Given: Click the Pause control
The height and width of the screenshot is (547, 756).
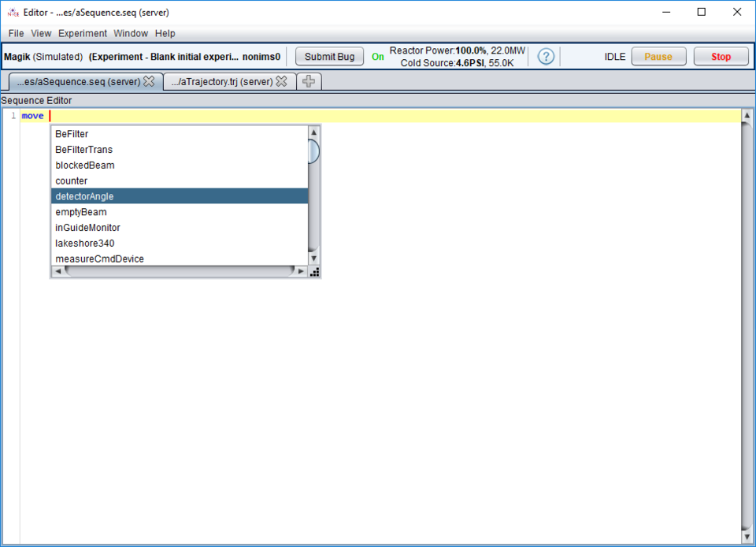Looking at the screenshot, I should 658,56.
